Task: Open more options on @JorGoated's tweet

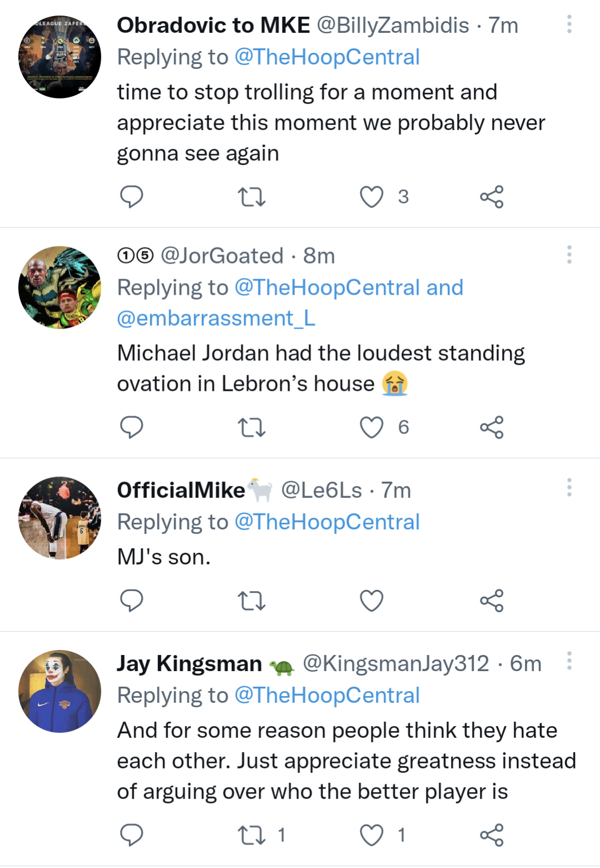Action: [x=569, y=255]
